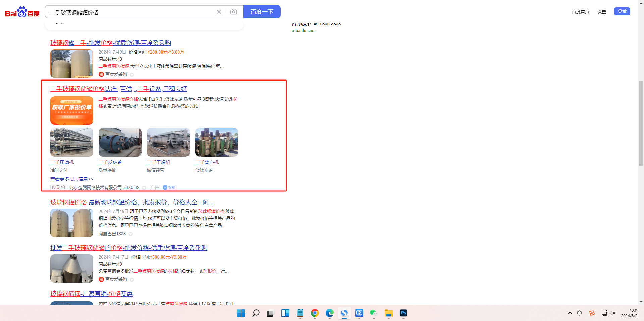Click the 二手离心机 product image
644x321 pixels.
pyautogui.click(x=217, y=142)
